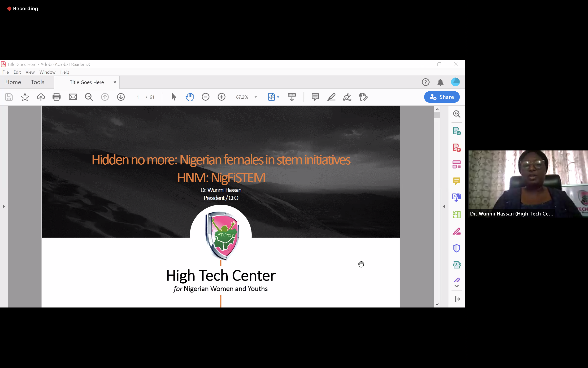588x368 pixels.
Task: Open the teal Send for Signature icon
Action: 457,265
